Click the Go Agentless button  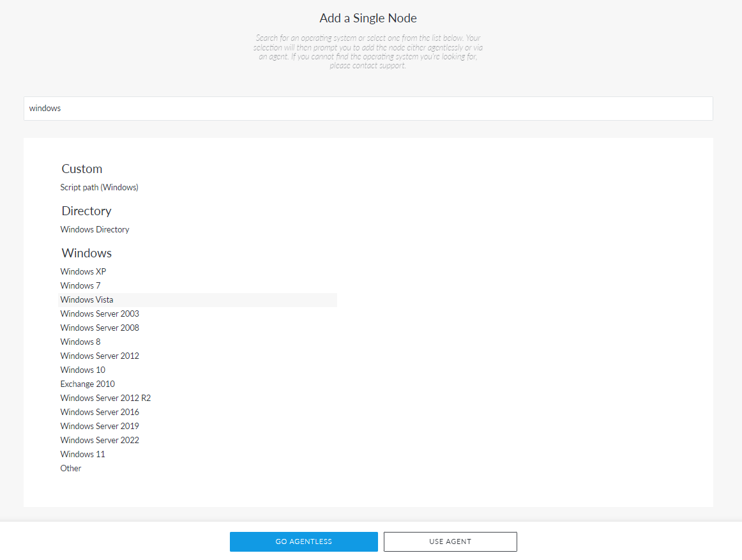pos(304,541)
